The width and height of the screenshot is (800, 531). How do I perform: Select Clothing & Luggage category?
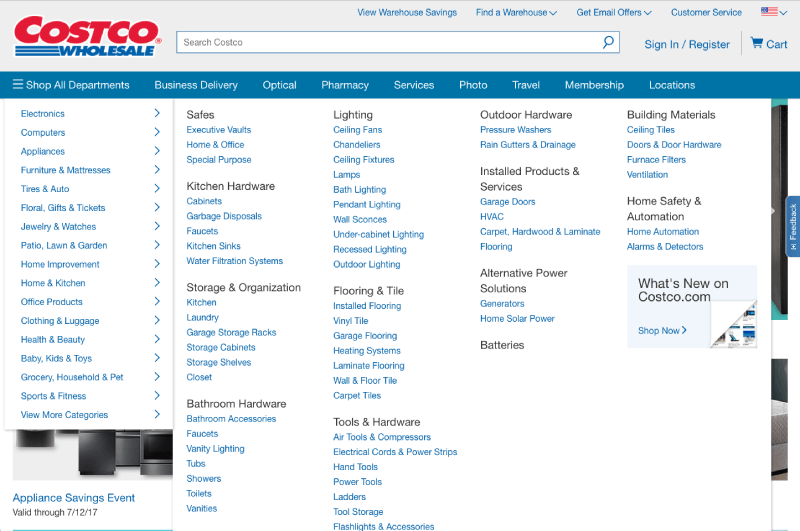click(x=60, y=321)
